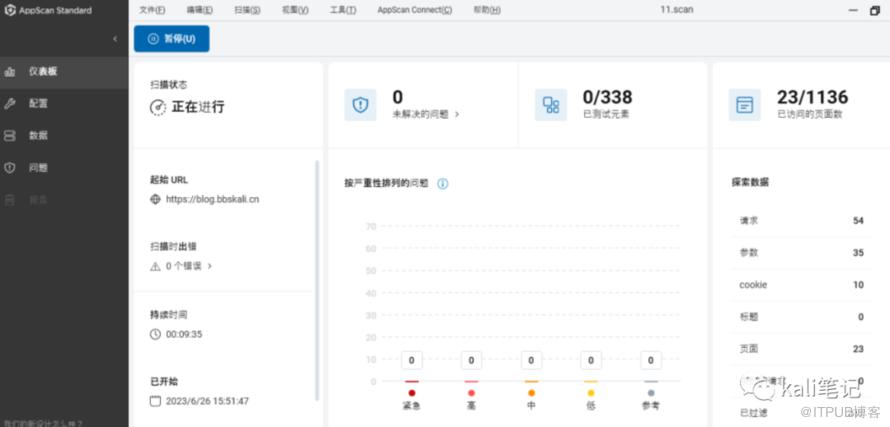
Task: Open the 配置 wrench sidebar item
Action: (64, 103)
